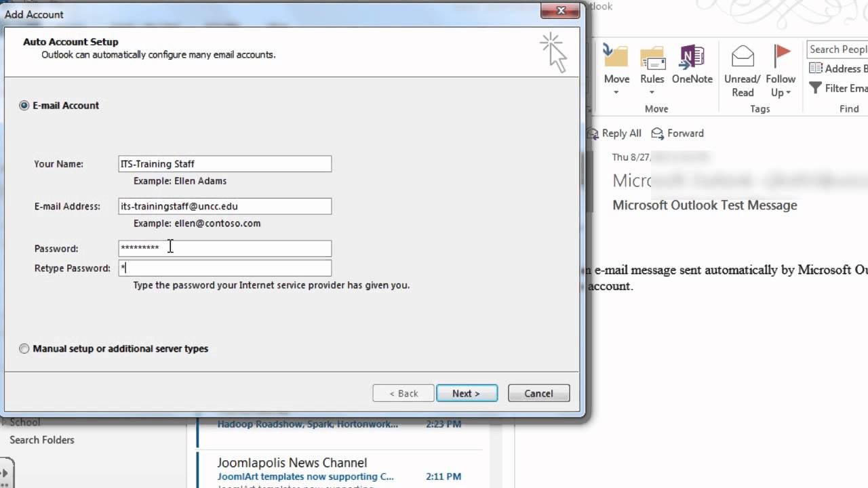Close the Add Account dialog
Image resolution: width=868 pixels, height=488 pixels.
[561, 11]
